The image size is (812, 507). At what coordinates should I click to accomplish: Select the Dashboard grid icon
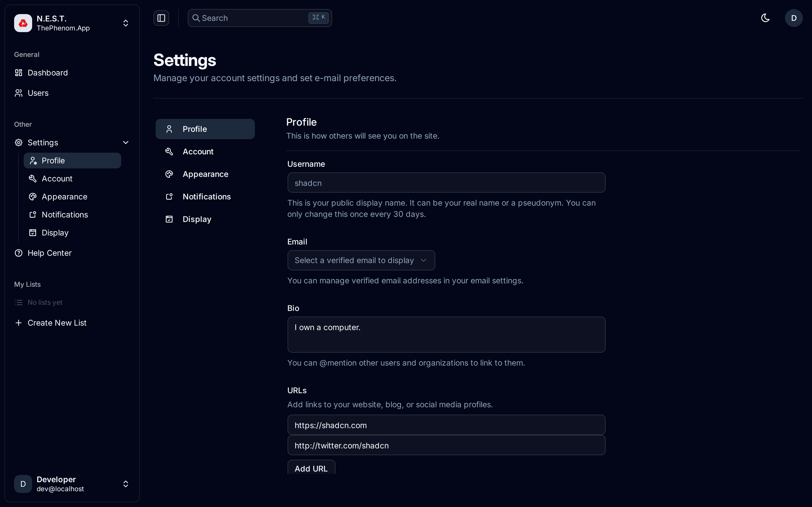click(18, 72)
